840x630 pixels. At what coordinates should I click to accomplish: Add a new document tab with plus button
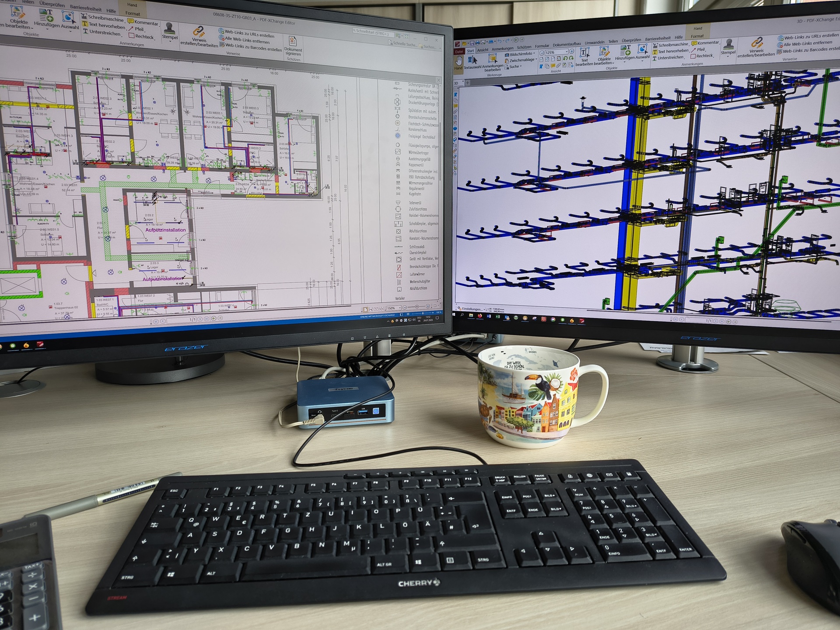click(x=467, y=82)
